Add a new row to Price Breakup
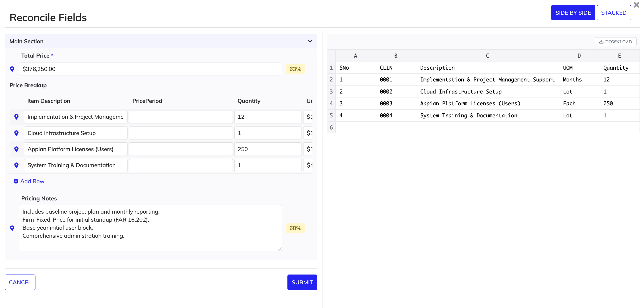This screenshot has height=308, width=644. [x=29, y=181]
